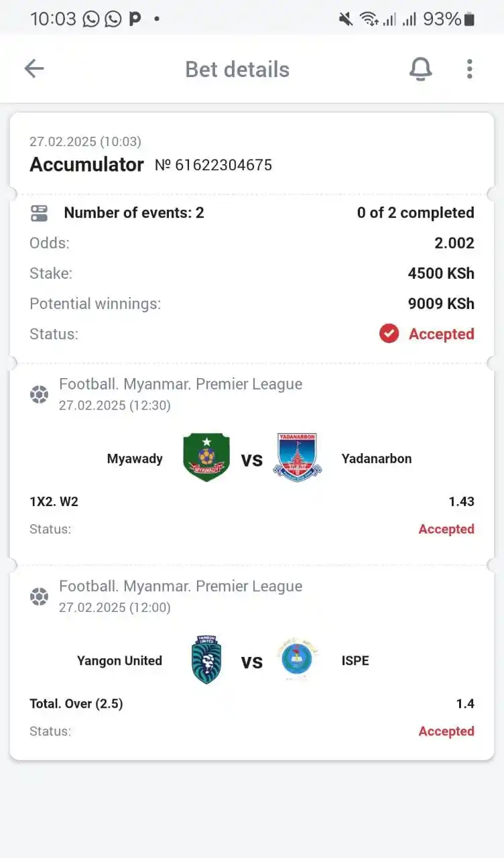Tap the Yadanarbon team crest

298,457
